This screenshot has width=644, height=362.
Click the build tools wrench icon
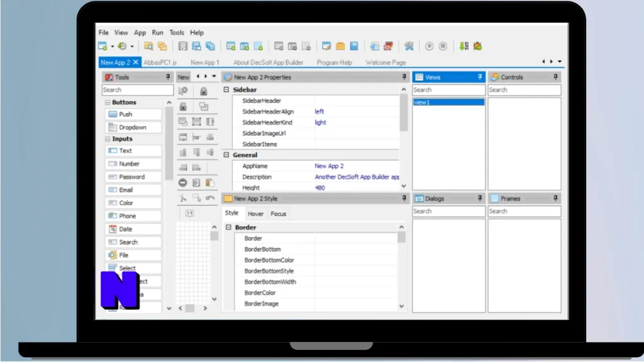coord(409,46)
